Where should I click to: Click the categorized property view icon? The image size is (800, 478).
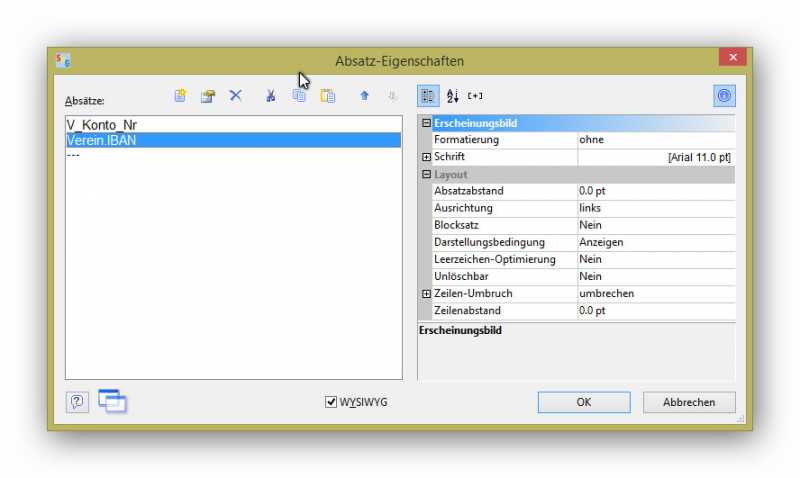(428, 96)
